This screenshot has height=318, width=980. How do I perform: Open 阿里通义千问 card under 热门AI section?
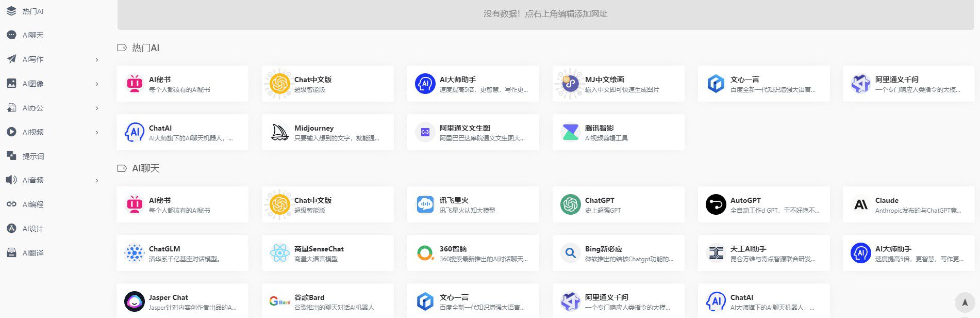tap(909, 84)
